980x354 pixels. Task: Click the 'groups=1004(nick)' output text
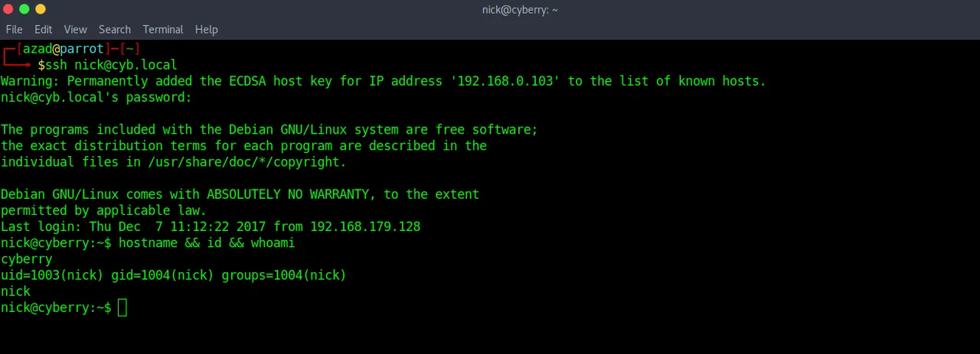tap(284, 274)
